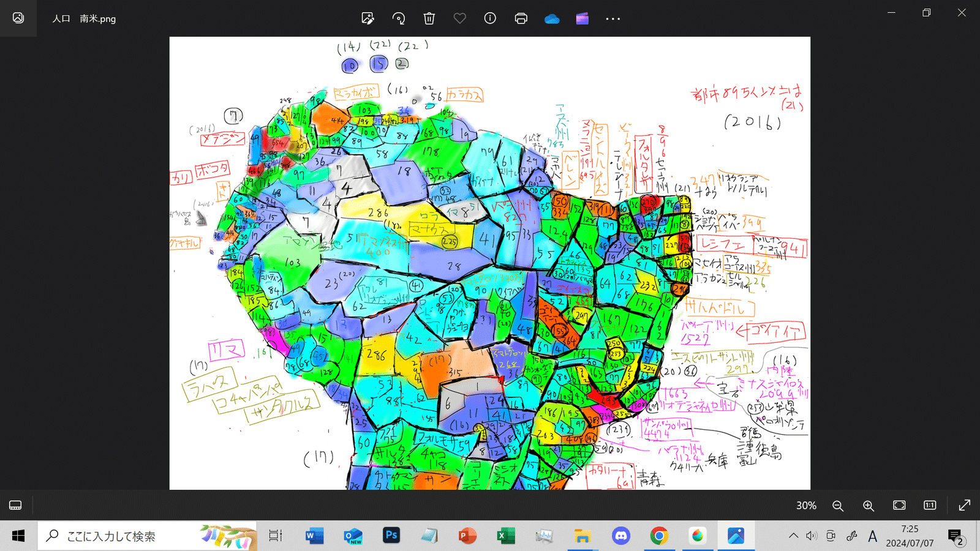Click the volume speaker tray icon

[x=812, y=536]
